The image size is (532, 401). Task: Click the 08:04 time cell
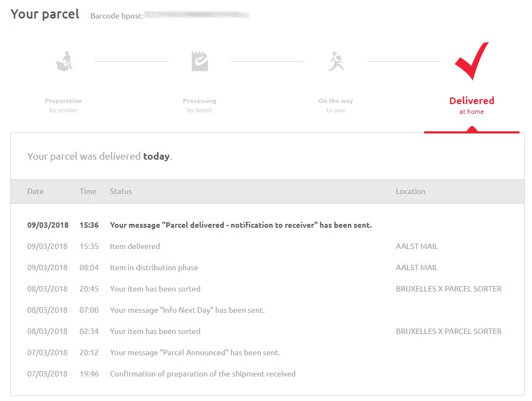(89, 268)
